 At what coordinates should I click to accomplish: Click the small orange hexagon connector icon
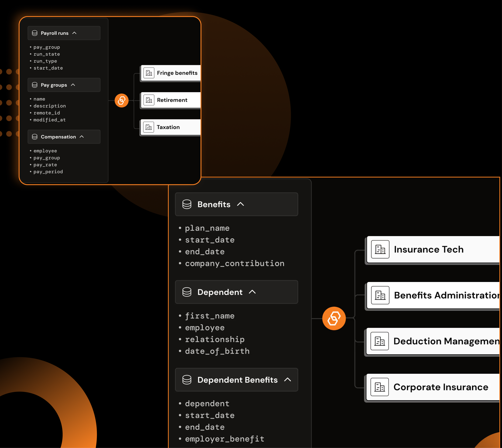click(122, 100)
